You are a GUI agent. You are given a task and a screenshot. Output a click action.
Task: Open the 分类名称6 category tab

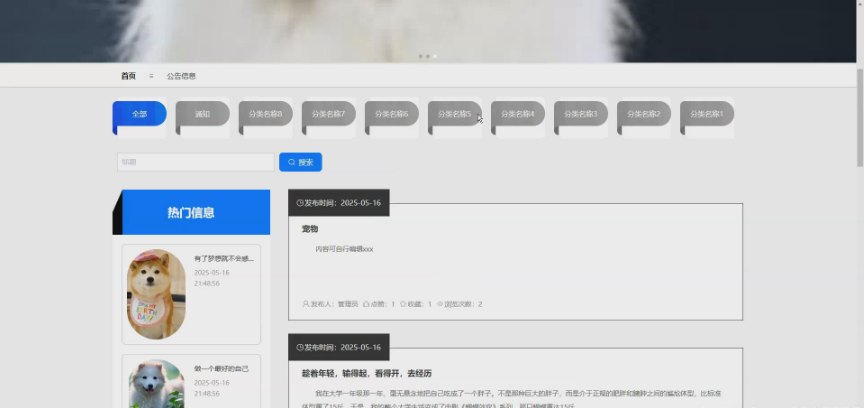(391, 114)
